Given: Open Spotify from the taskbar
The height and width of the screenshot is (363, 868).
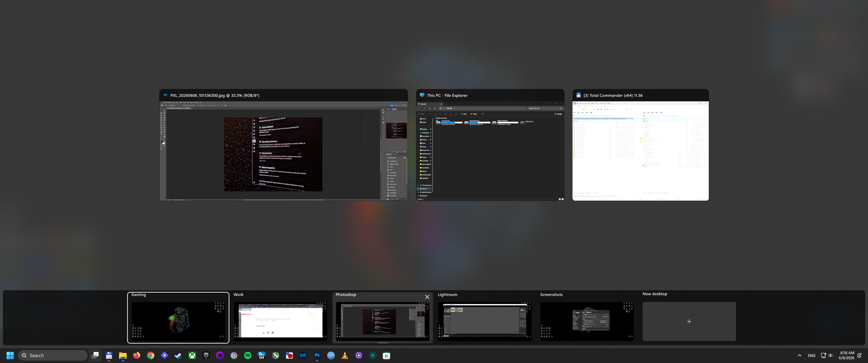Looking at the screenshot, I should [248, 355].
